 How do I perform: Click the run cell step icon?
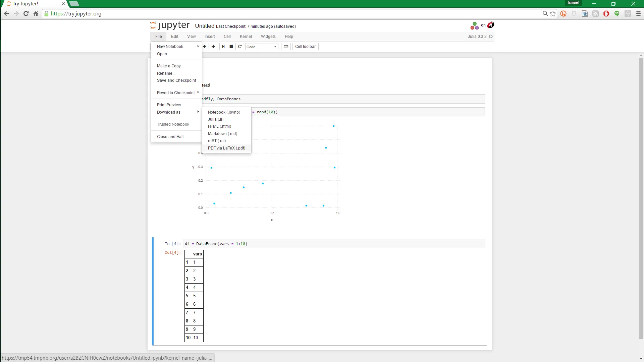[x=223, y=47]
